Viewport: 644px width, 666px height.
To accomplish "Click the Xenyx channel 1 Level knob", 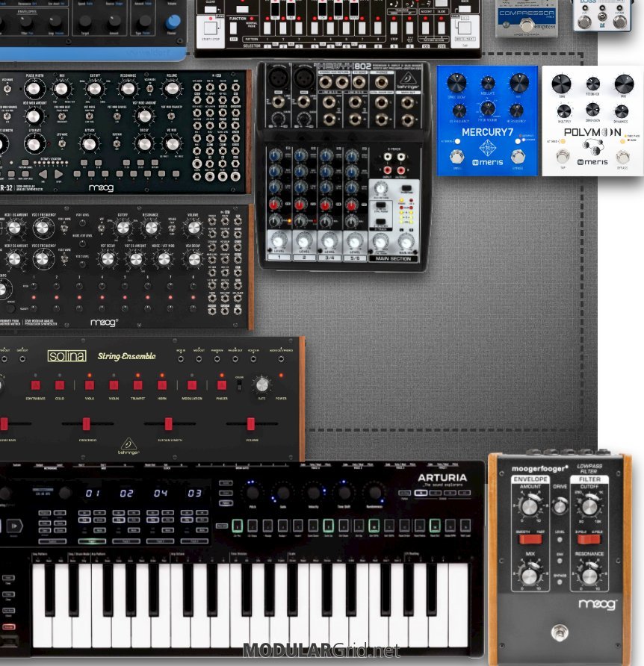I will 279,241.
